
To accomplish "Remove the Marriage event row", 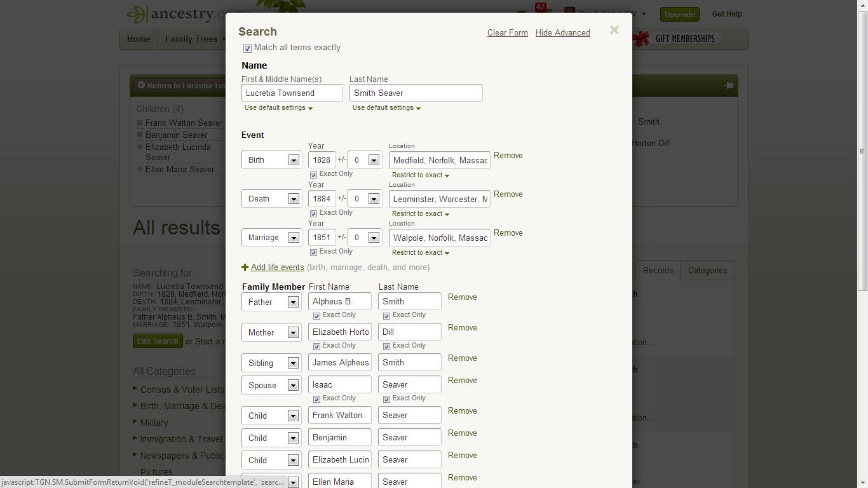I will coord(508,233).
